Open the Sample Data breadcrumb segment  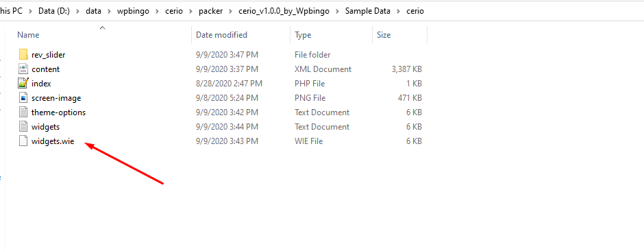[368, 11]
